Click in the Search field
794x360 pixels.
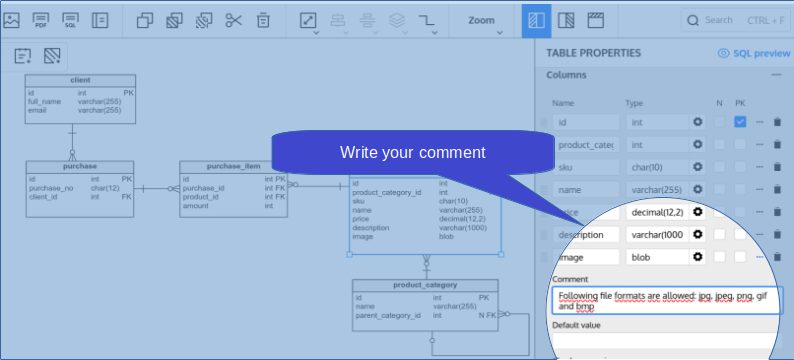737,20
